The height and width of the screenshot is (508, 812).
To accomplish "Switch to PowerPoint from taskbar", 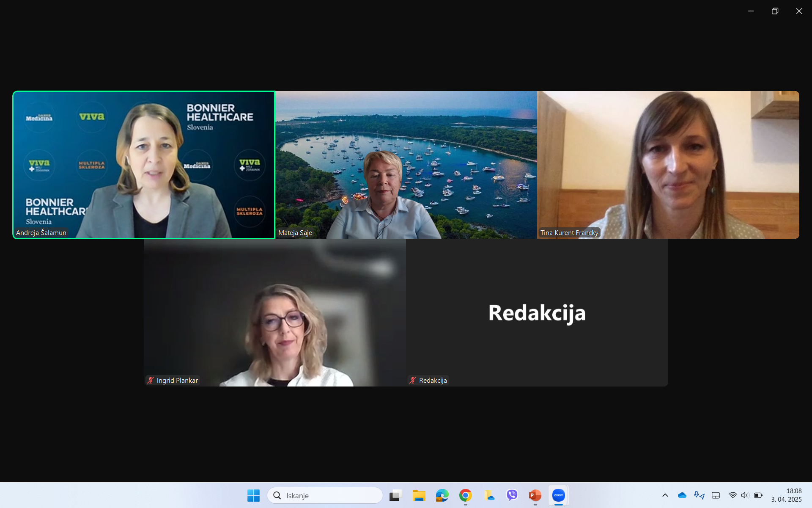I will pyautogui.click(x=535, y=495).
